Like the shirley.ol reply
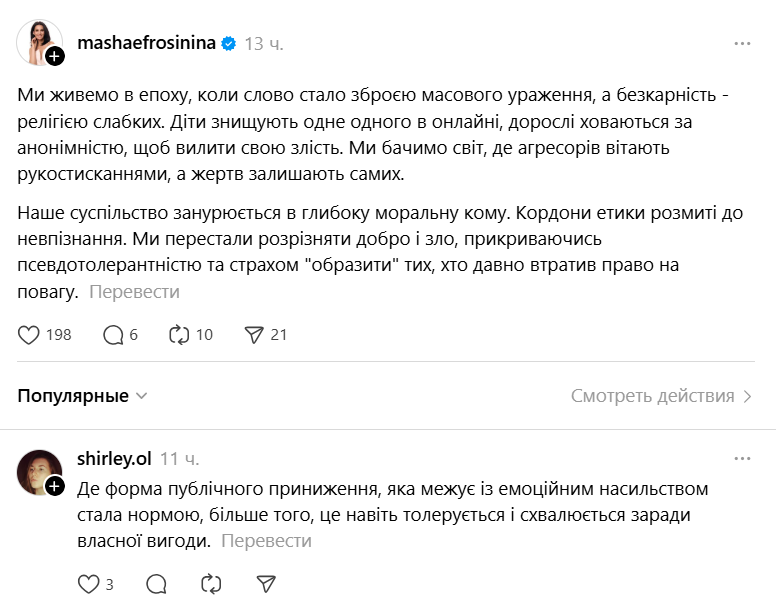Screen dimensions: 776x614 point(89,584)
